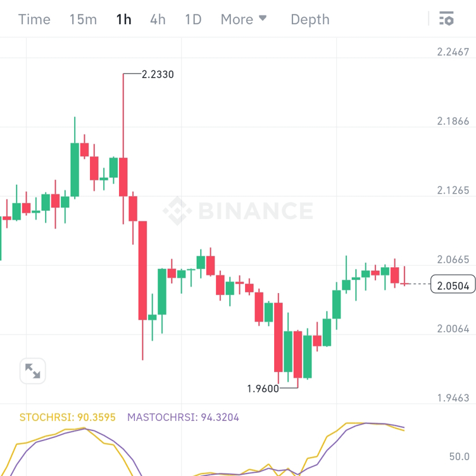Select the 1h interval tab
Image resolution: width=476 pixels, height=476 pixels.
pos(123,19)
